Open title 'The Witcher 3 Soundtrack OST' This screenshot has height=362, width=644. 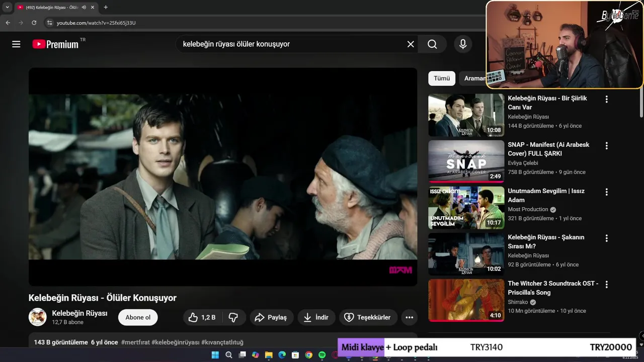[x=553, y=288]
